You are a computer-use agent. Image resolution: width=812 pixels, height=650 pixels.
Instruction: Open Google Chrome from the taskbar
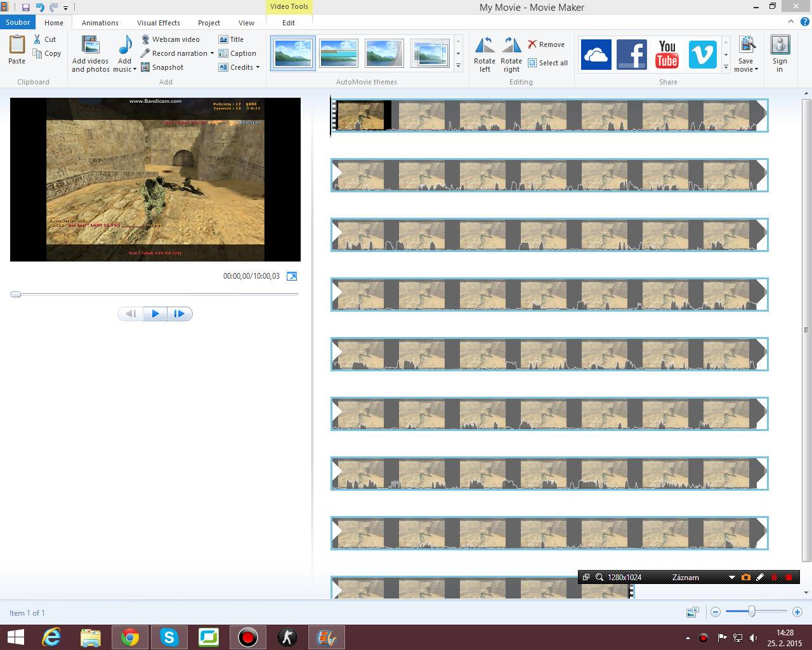(129, 637)
